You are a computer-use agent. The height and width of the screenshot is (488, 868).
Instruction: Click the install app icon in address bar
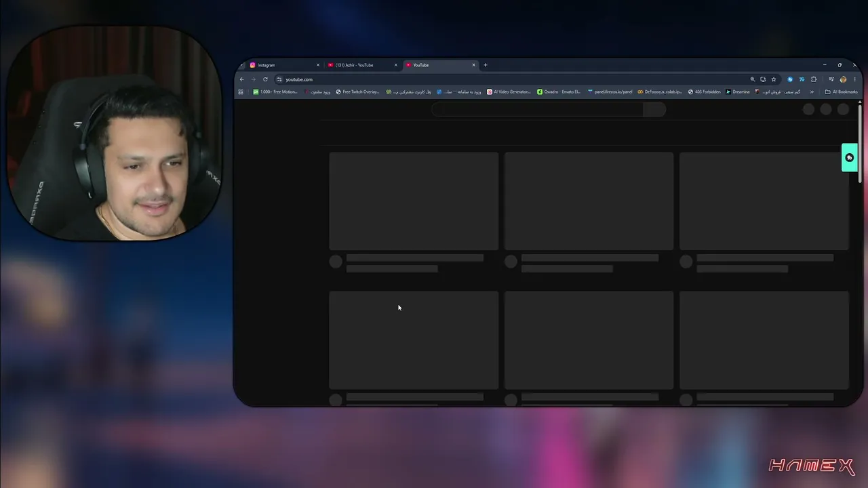pos(763,79)
